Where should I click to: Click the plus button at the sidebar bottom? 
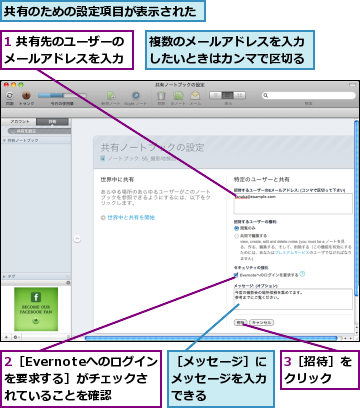(6, 337)
